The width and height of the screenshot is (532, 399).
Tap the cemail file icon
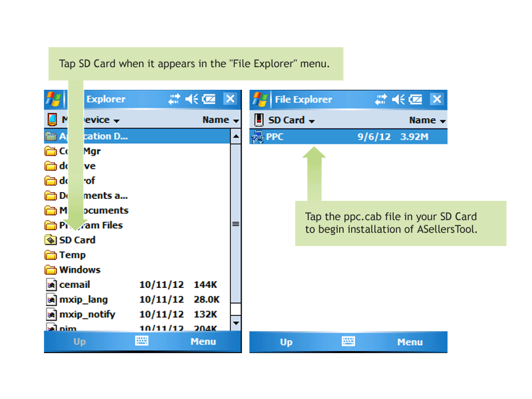(x=51, y=285)
